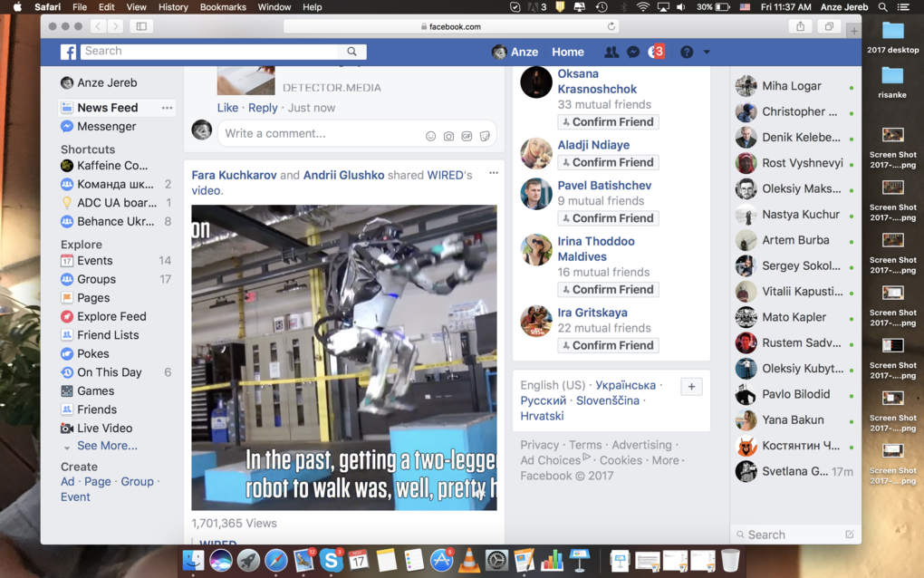The width and height of the screenshot is (924, 578).
Task: Attach a photo via the camera icon
Action: [449, 136]
